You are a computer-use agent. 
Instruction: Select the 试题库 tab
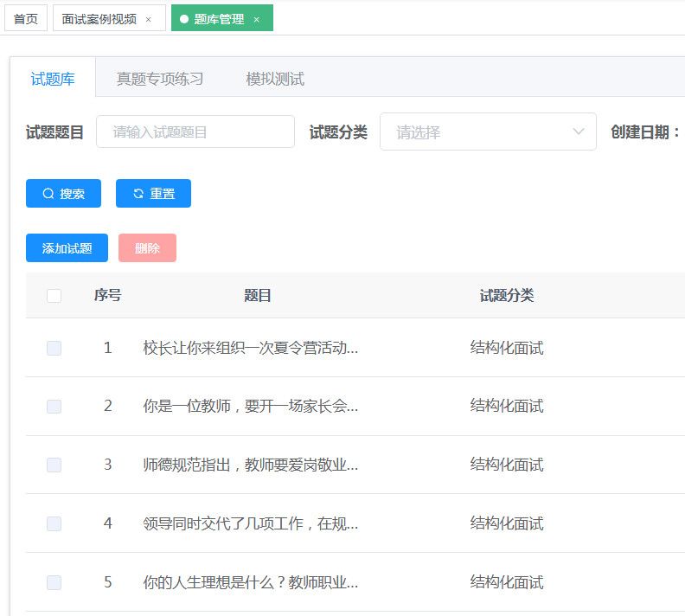53,79
